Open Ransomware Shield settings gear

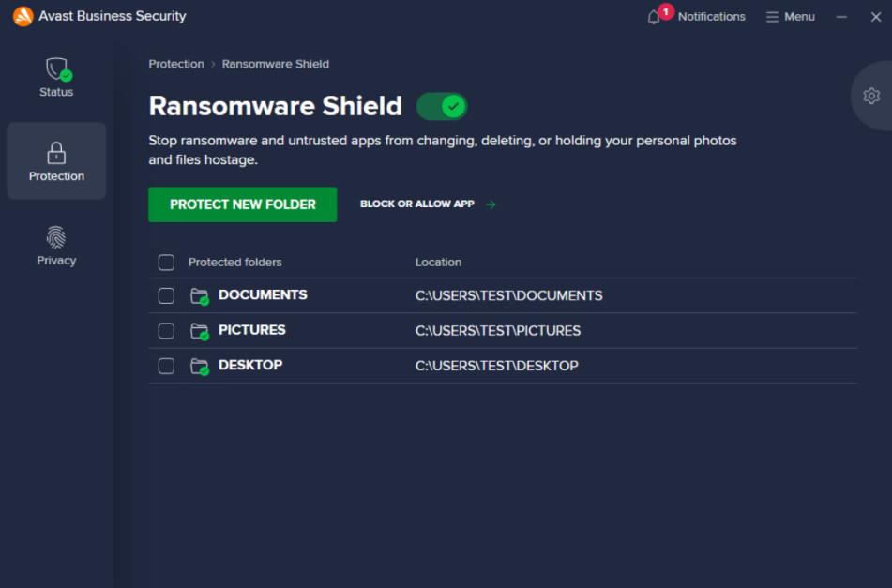click(871, 96)
